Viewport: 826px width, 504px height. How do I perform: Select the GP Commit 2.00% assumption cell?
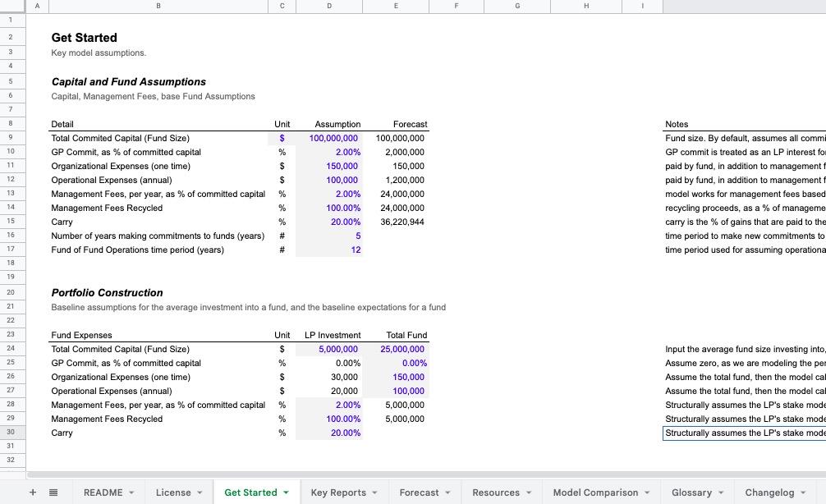(329, 152)
